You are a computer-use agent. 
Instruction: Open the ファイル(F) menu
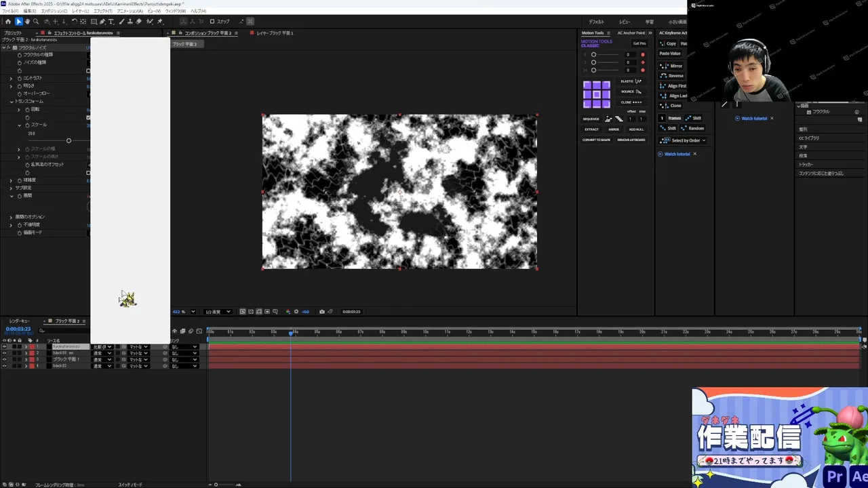(x=9, y=11)
